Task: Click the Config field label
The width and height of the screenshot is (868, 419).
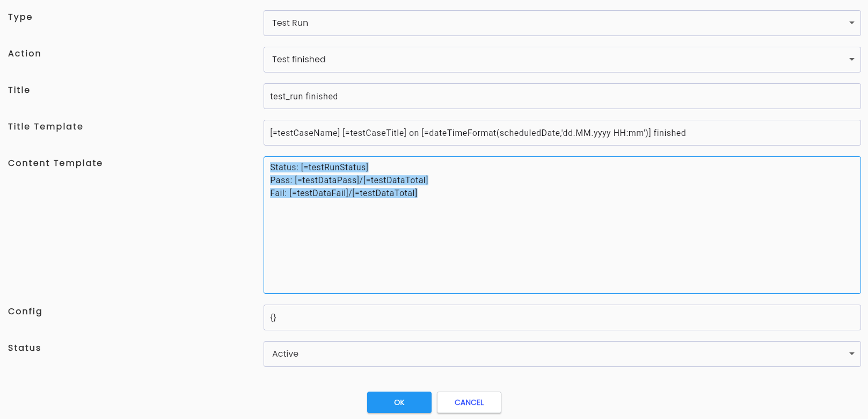Action: (25, 312)
